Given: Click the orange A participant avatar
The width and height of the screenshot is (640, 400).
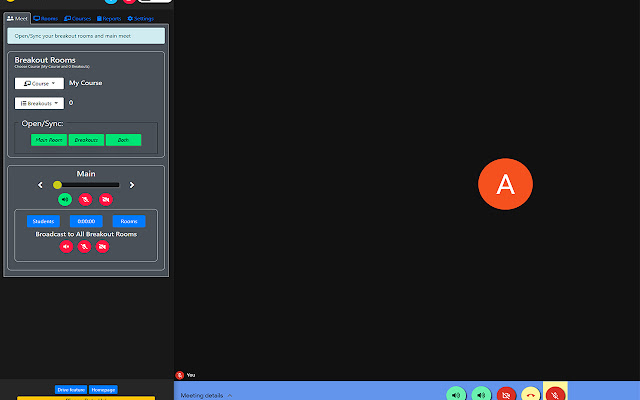Looking at the screenshot, I should 505,184.
